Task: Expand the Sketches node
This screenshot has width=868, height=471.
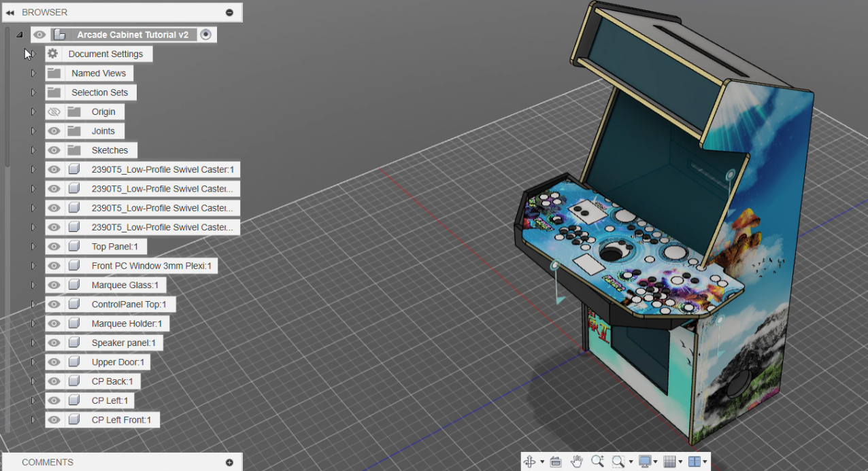Action: click(33, 150)
